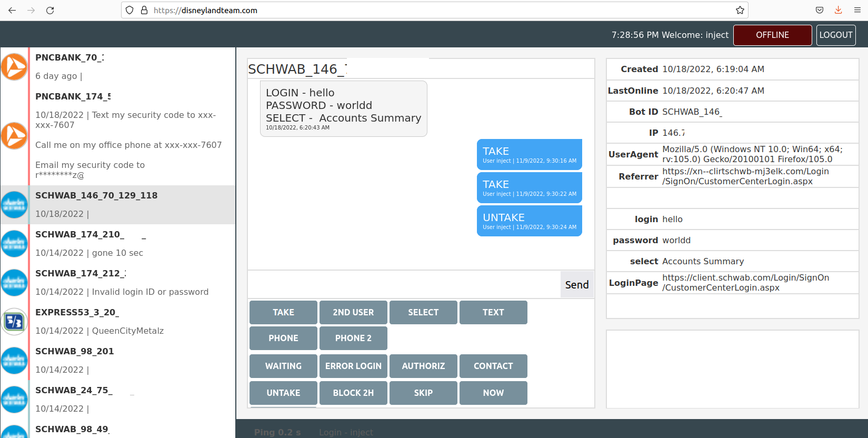Viewport: 868px width, 438px height.
Task: Click the message input field beside Send
Action: (x=404, y=284)
